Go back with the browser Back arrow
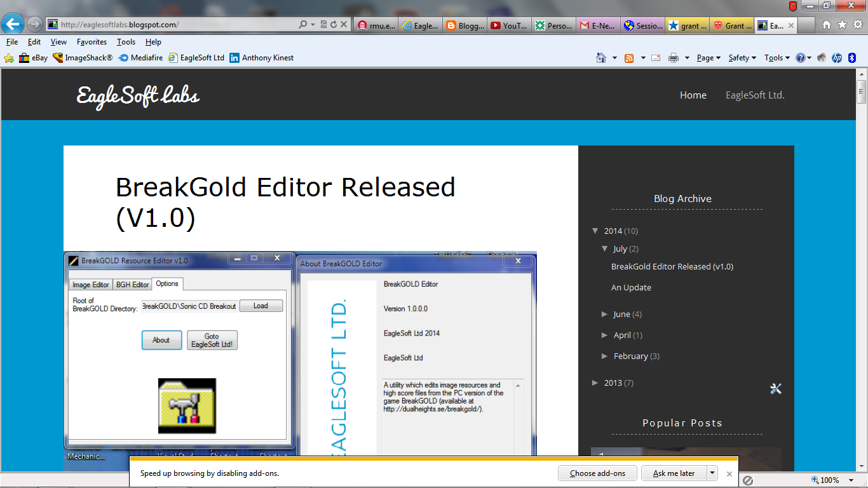Image resolution: width=868 pixels, height=488 pixels. coord(13,24)
